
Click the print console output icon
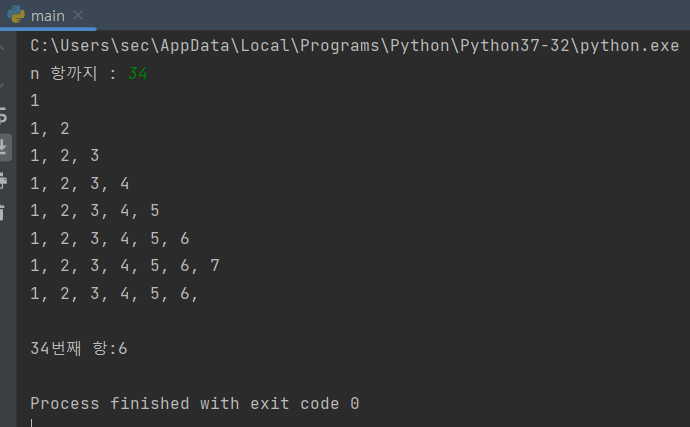click(3, 180)
